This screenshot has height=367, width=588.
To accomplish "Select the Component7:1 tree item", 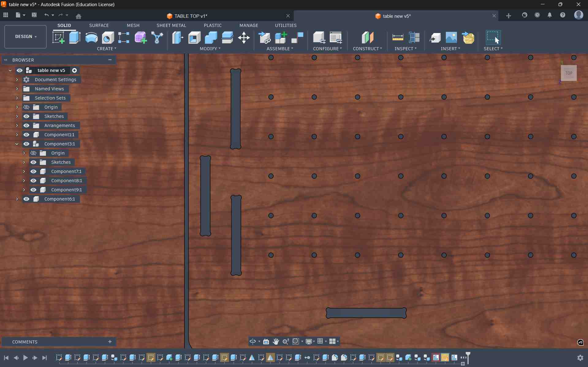I will coord(66,171).
